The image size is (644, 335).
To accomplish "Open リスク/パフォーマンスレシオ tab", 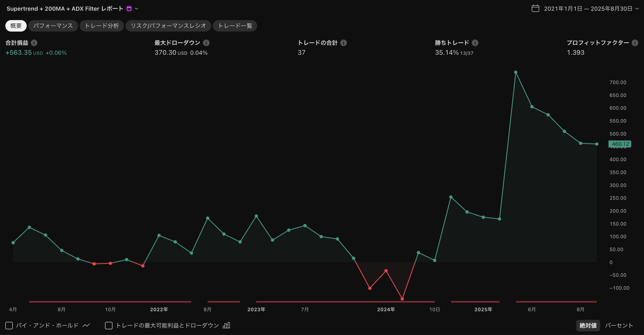I will click(x=168, y=26).
